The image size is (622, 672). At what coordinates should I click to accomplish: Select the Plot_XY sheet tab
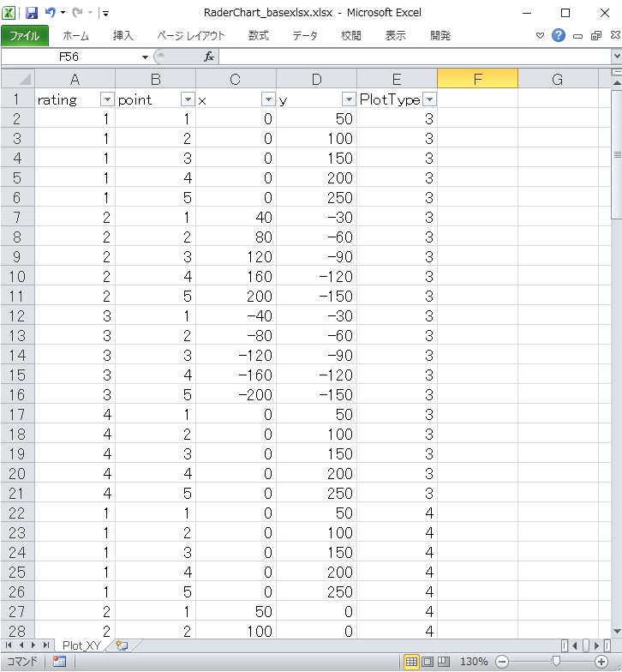81,645
